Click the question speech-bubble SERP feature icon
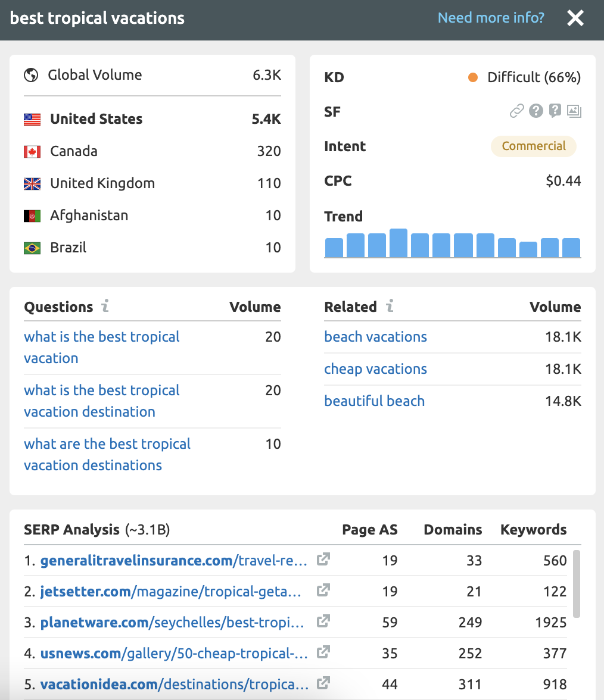 click(x=555, y=111)
